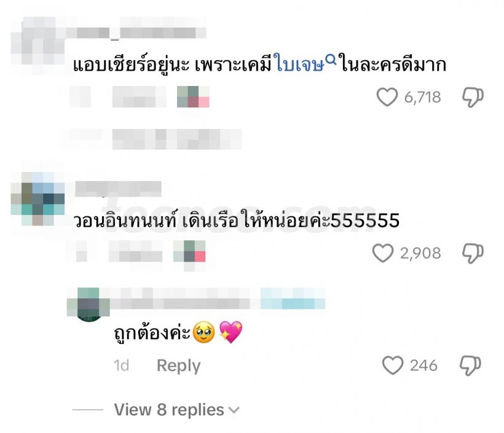Viewport: 504px width, 433px height.
Task: Like the comment showing 6,718 likes
Action: click(387, 97)
